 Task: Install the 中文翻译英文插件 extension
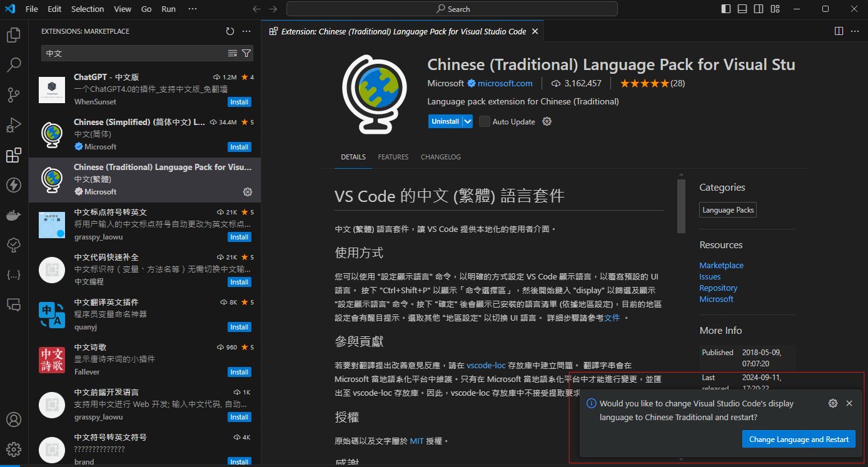239,327
